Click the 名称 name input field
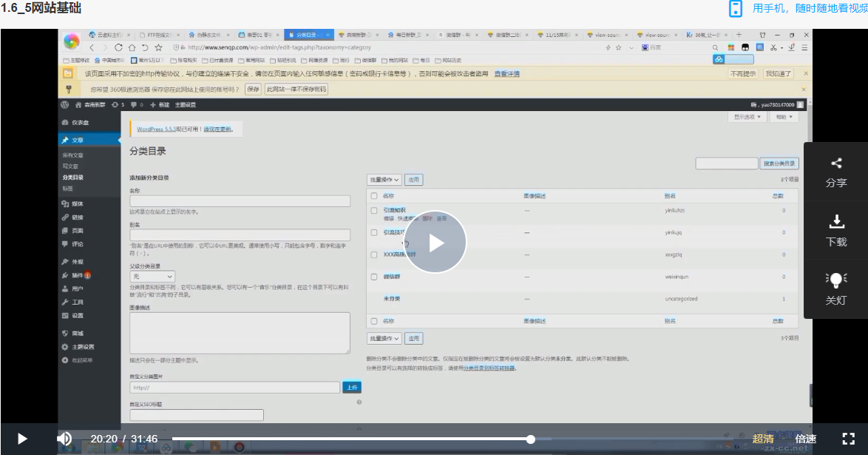This screenshot has height=455, width=868. pyautogui.click(x=240, y=201)
